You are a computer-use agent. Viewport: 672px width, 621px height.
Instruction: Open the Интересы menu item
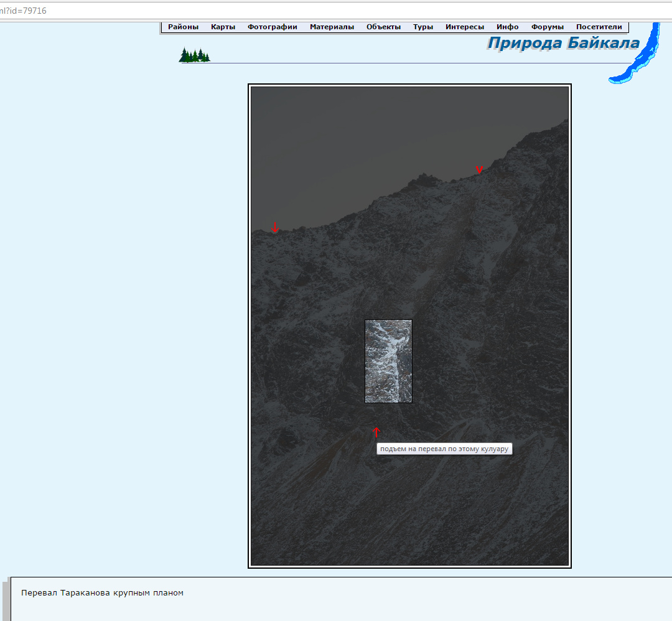coord(465,27)
